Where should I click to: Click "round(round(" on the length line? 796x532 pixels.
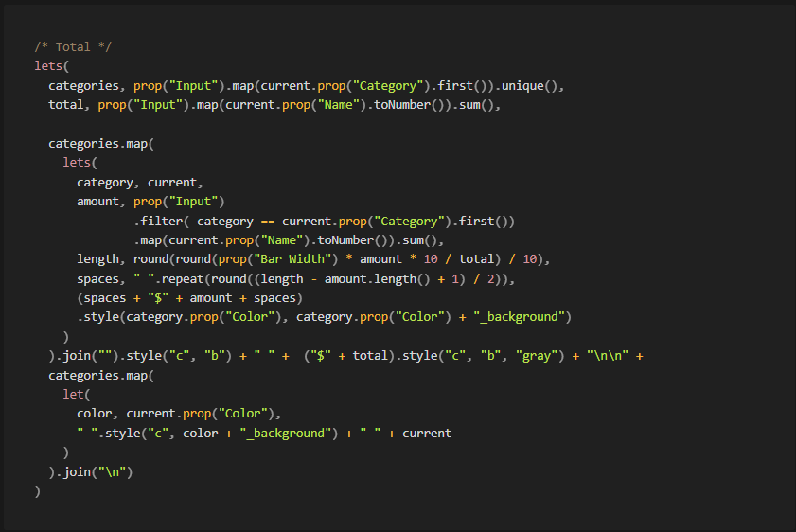tap(176, 259)
